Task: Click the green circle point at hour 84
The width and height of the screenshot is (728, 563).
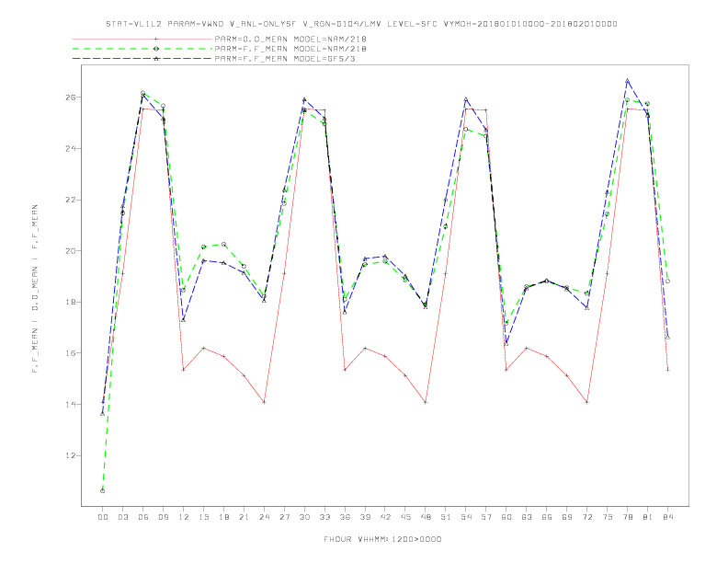Action: (667, 281)
